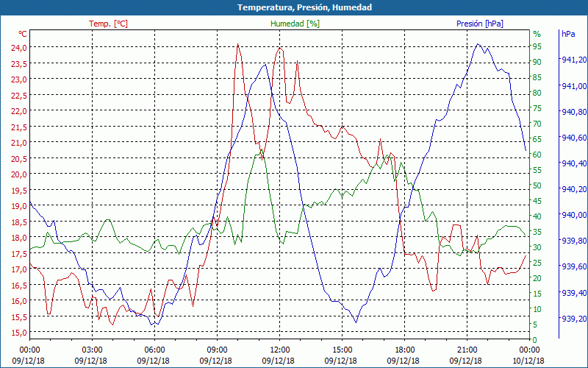Click the 939,20 pressure axis value
Image resolution: width=588 pixels, height=368 pixels.
point(575,319)
